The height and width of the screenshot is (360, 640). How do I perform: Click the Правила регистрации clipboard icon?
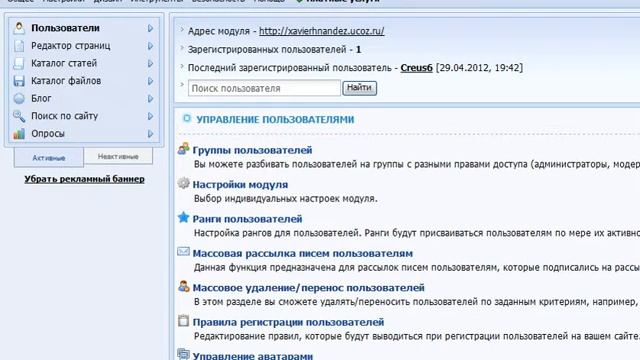pos(184,321)
